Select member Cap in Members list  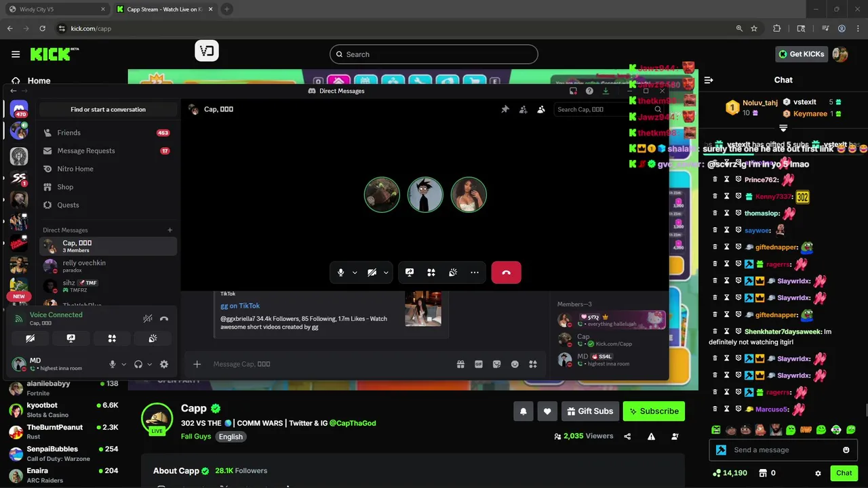(610, 340)
